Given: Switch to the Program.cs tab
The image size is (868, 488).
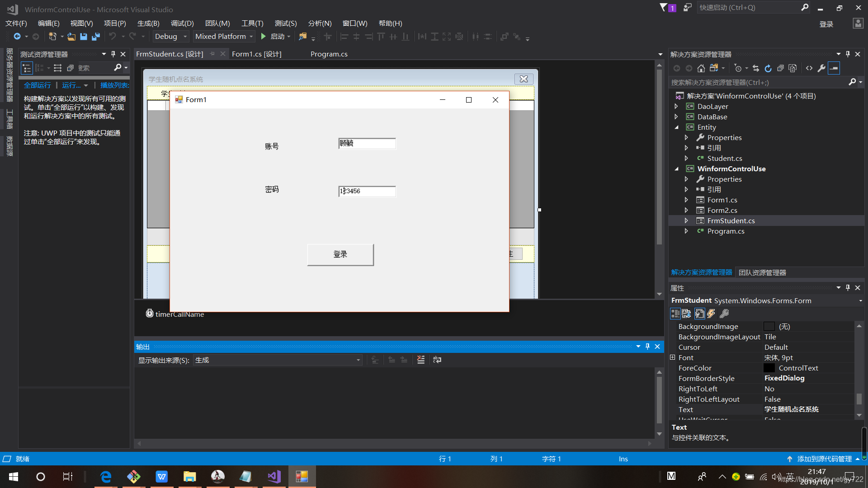Looking at the screenshot, I should (x=329, y=54).
